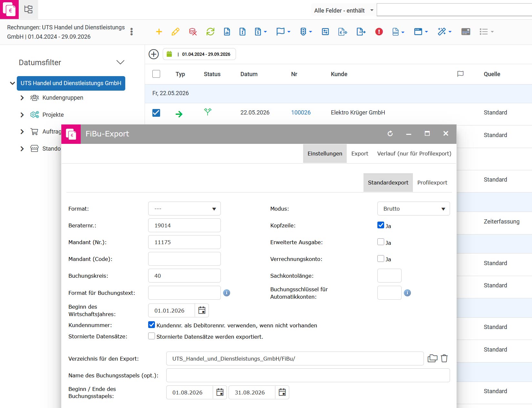Add a new invoice with the yellow plus icon
Screen dimensions: 532x408
point(159,32)
